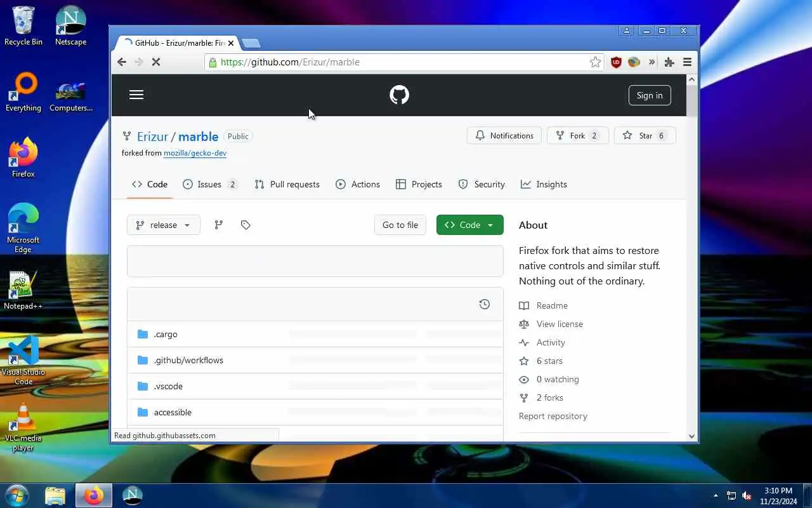Image resolution: width=812 pixels, height=508 pixels.
Task: Open the Security tab
Action: pos(481,184)
